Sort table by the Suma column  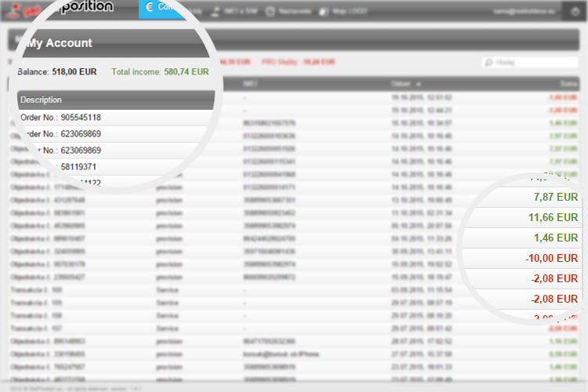(x=569, y=84)
